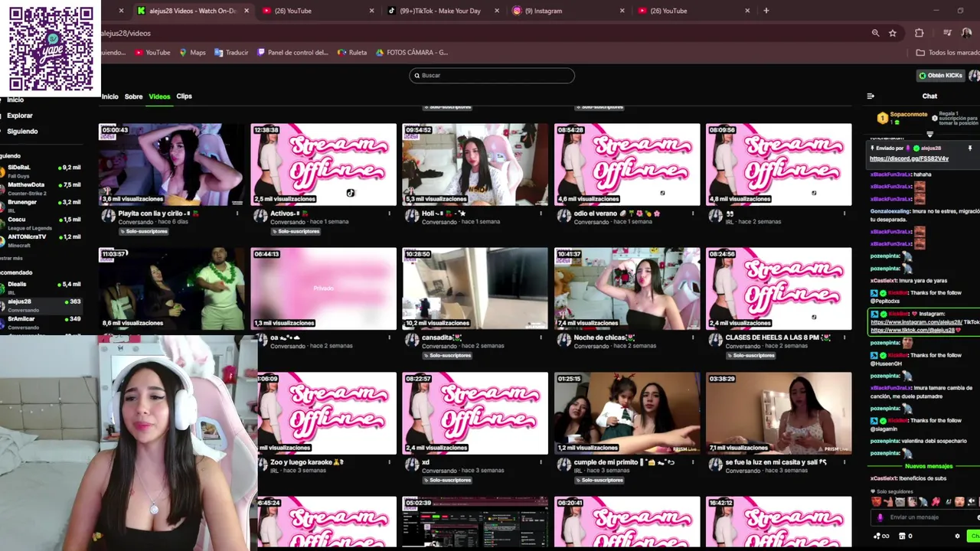This screenshot has height=551, width=980.
Task: Open the Traducir bookmark
Action: point(231,53)
